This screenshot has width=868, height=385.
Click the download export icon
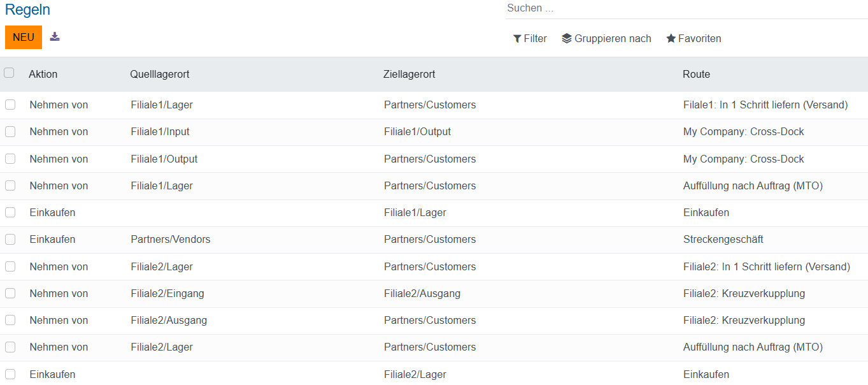[x=55, y=37]
